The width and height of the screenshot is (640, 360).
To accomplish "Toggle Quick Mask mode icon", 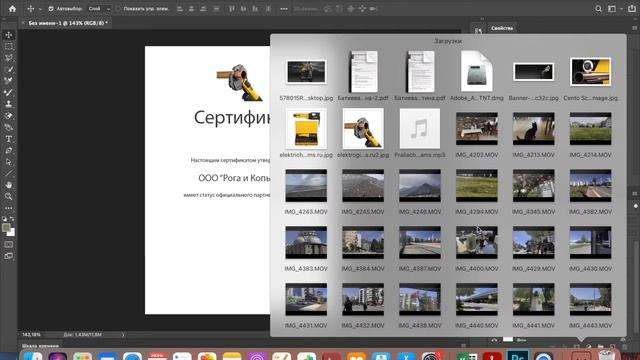I will (x=9, y=244).
